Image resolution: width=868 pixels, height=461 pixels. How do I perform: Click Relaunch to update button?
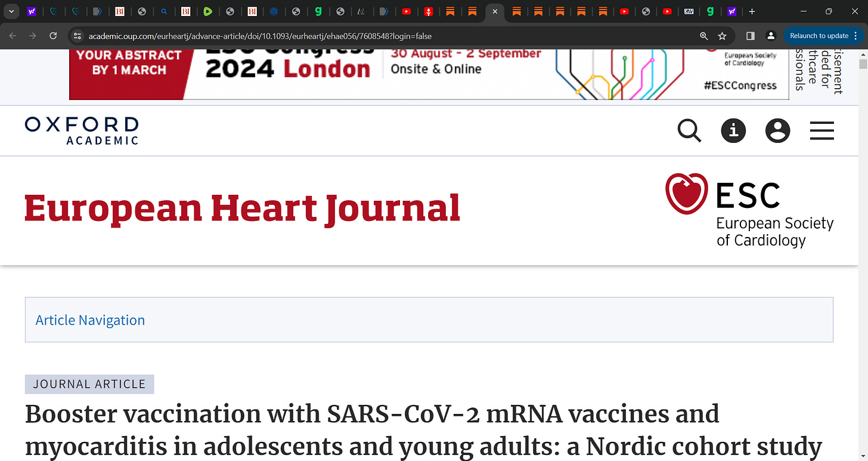[x=819, y=36]
